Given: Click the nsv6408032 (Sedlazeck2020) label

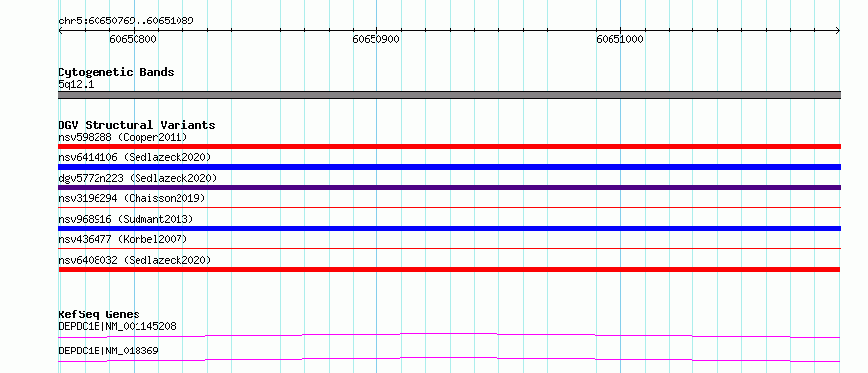Looking at the screenshot, I should tap(135, 260).
